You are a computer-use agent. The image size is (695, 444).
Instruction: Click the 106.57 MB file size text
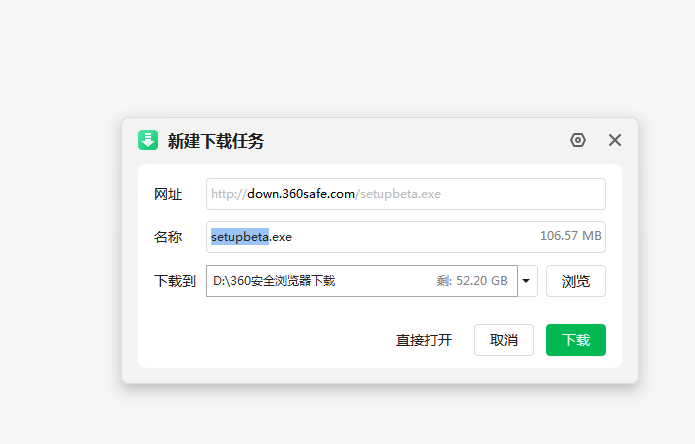(570, 237)
